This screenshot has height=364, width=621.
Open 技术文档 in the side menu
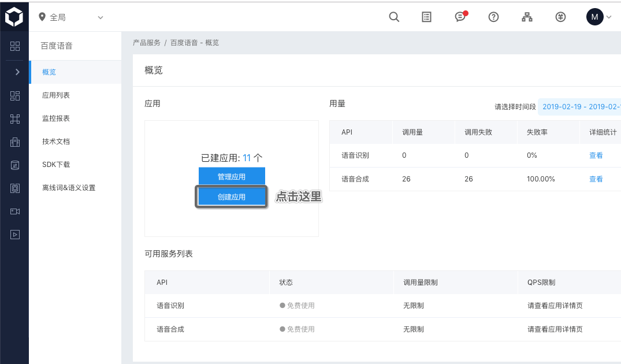tap(75, 142)
